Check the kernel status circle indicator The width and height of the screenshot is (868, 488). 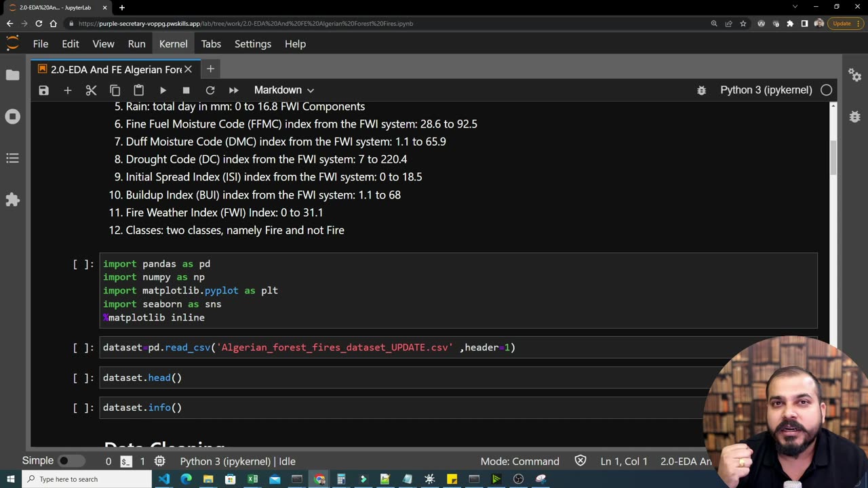(x=826, y=90)
